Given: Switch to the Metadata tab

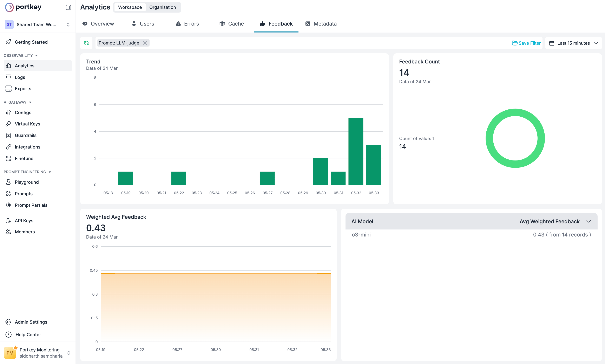Looking at the screenshot, I should [321, 24].
